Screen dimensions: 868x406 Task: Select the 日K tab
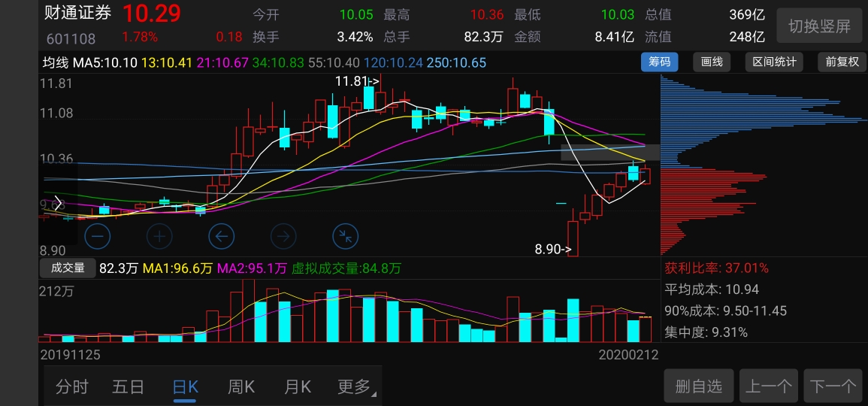[185, 386]
